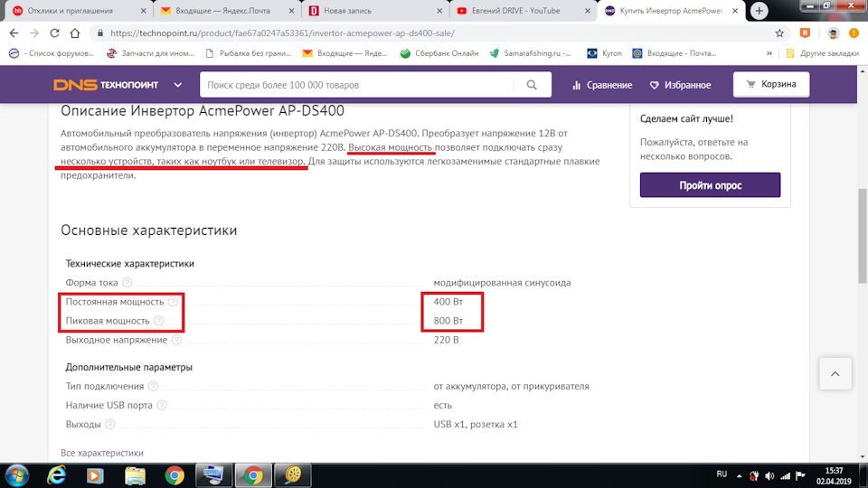Expand the hidden bookmarks chevron
Image resolution: width=868 pixels, height=488 pixels.
[x=769, y=53]
